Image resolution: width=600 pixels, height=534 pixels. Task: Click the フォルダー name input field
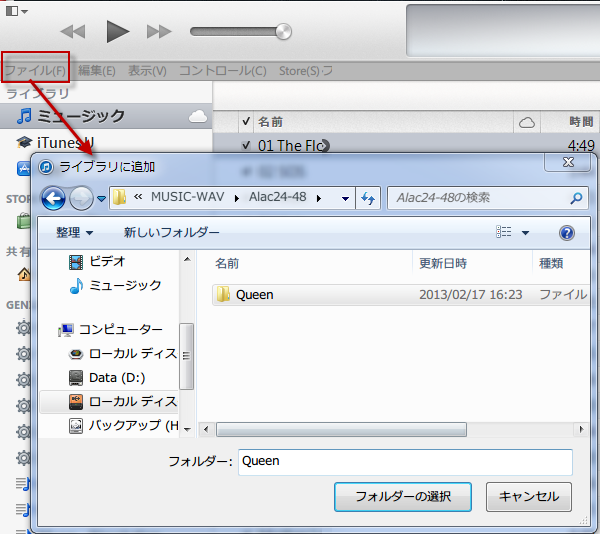[x=405, y=462]
